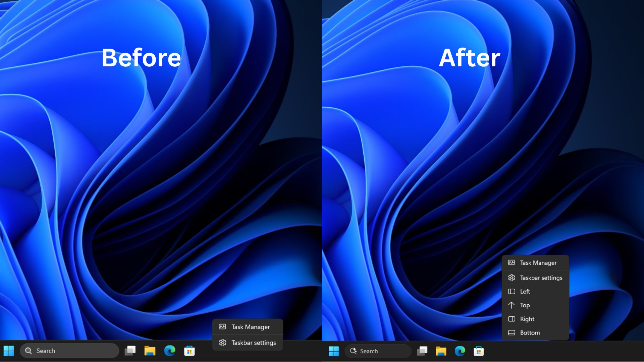Select Left taskbar position in the After menu

[535, 292]
